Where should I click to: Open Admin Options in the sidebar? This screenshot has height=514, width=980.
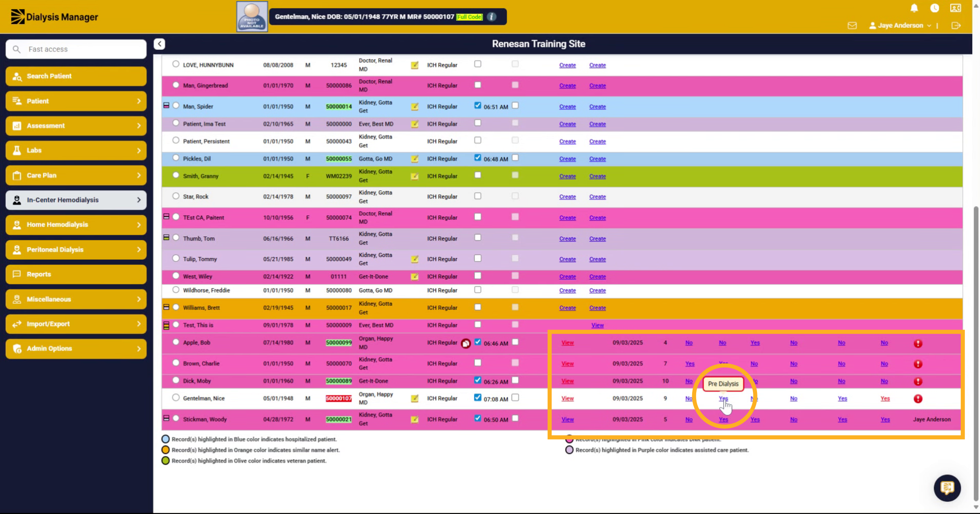click(x=76, y=349)
